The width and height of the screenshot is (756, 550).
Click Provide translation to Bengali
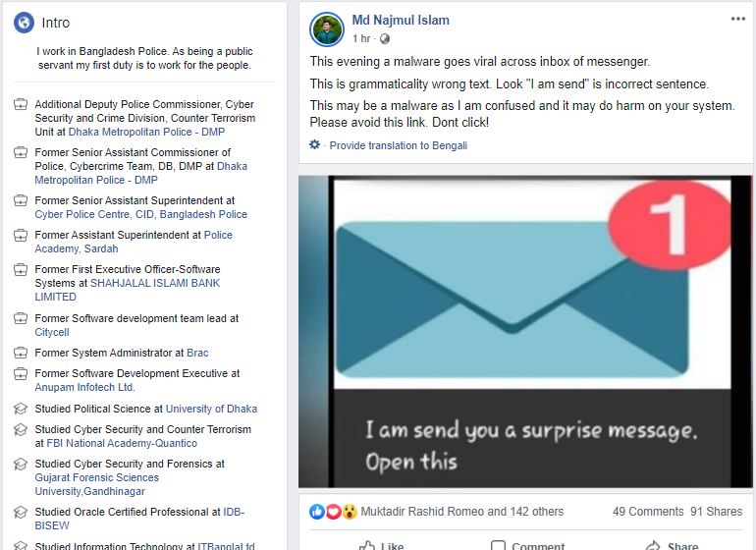(x=399, y=145)
